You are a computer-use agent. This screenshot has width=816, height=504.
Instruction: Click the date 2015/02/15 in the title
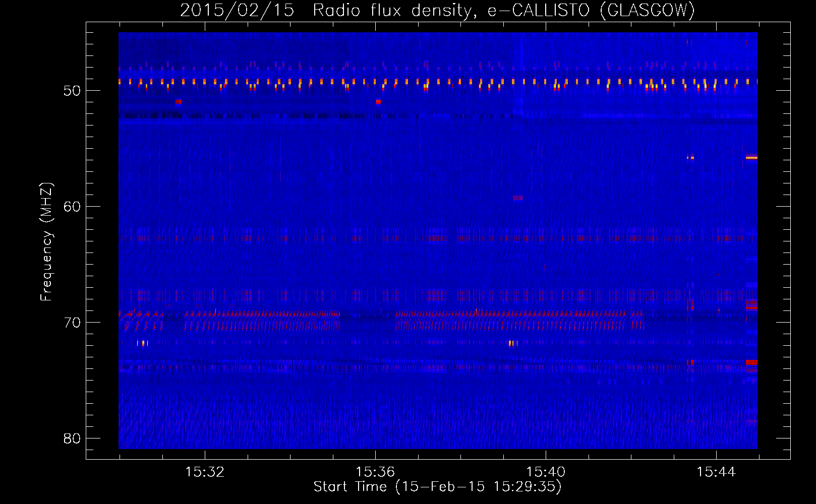pyautogui.click(x=237, y=10)
